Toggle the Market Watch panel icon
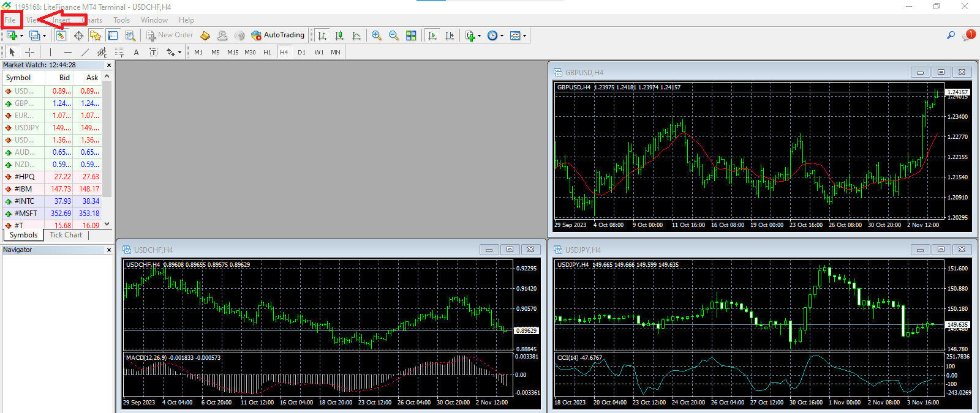The height and width of the screenshot is (413, 980). (x=61, y=35)
